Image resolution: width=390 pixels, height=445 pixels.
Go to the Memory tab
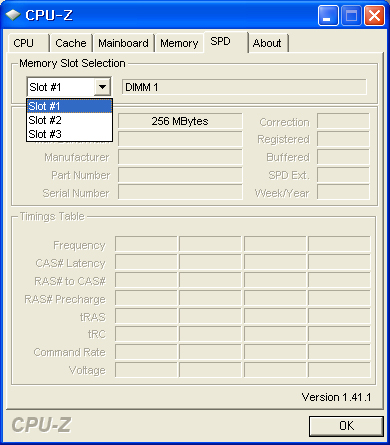coord(179,43)
